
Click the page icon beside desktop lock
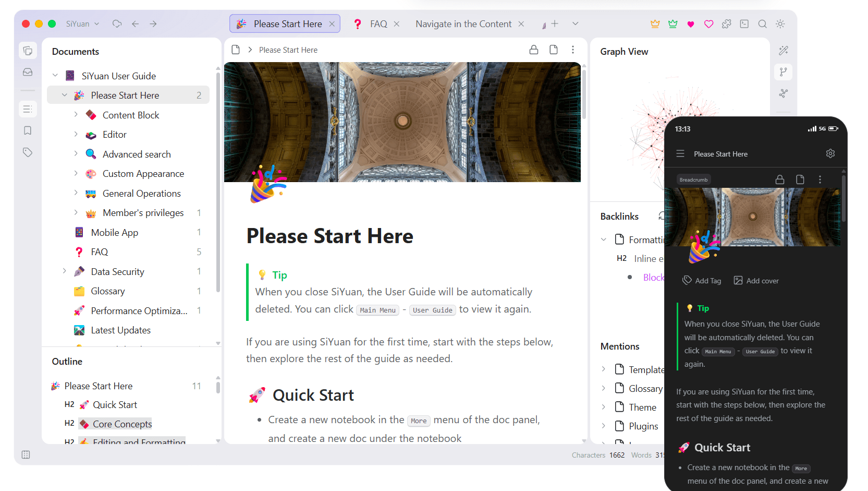coord(554,50)
